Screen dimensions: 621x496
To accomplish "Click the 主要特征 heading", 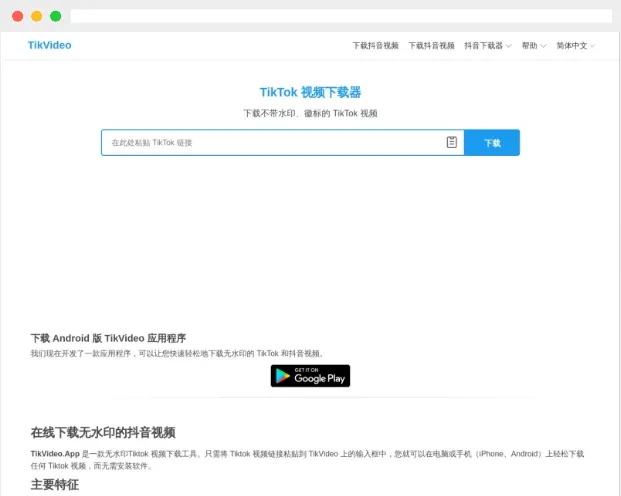I will coord(55,485).
